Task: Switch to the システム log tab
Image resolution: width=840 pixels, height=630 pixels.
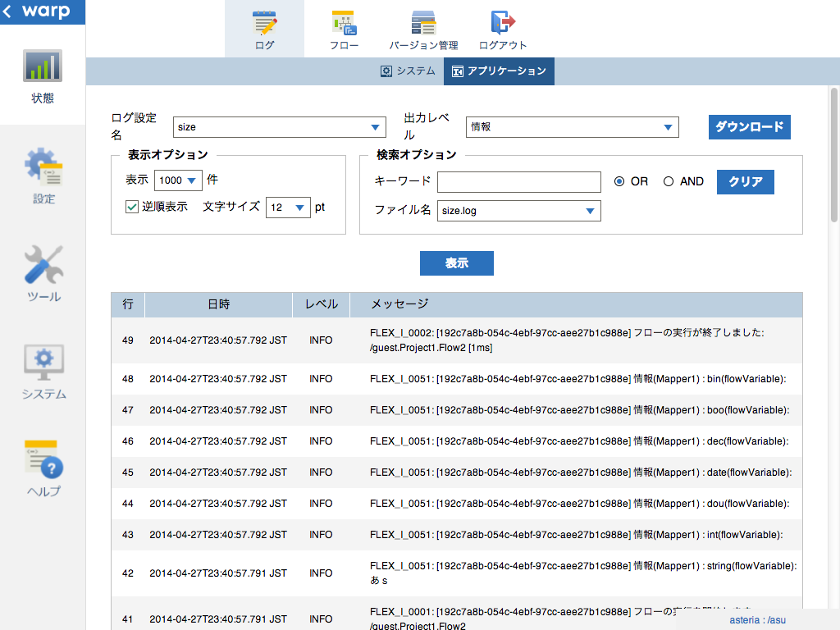Action: [x=409, y=71]
